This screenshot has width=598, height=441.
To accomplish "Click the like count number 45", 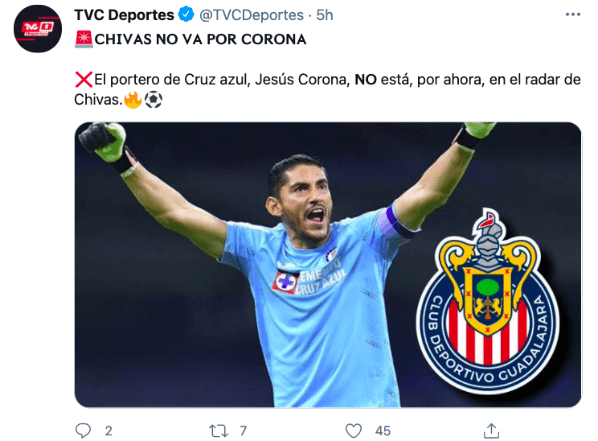I will [x=383, y=431].
